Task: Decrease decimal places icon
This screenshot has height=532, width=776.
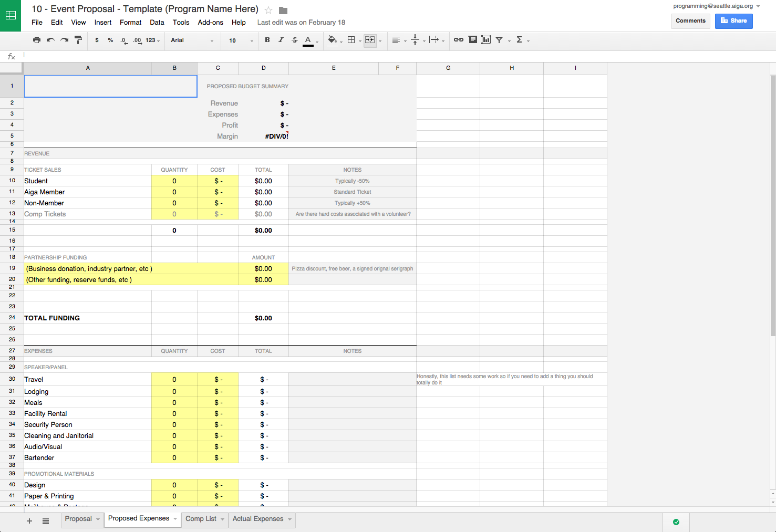Action: (x=124, y=40)
